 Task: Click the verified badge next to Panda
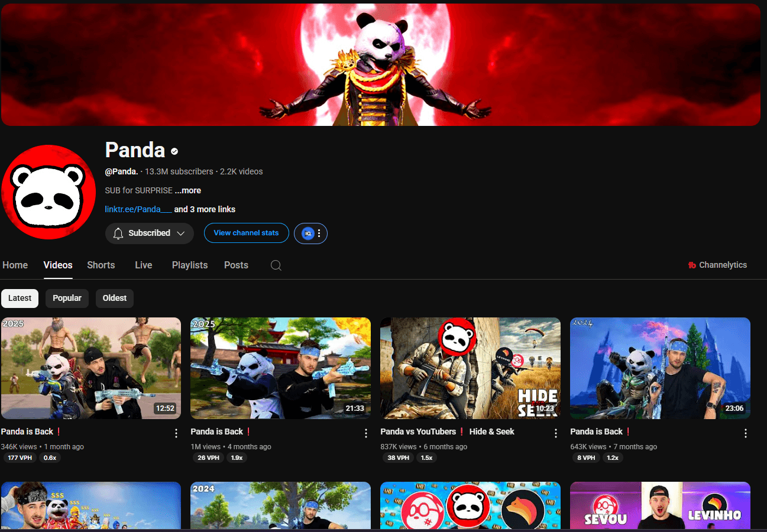174,151
